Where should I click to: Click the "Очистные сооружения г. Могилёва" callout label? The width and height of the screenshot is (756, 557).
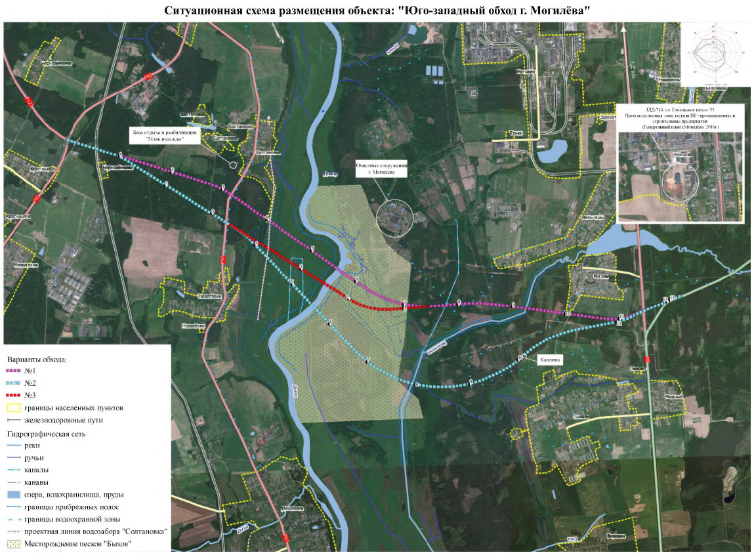tap(381, 169)
